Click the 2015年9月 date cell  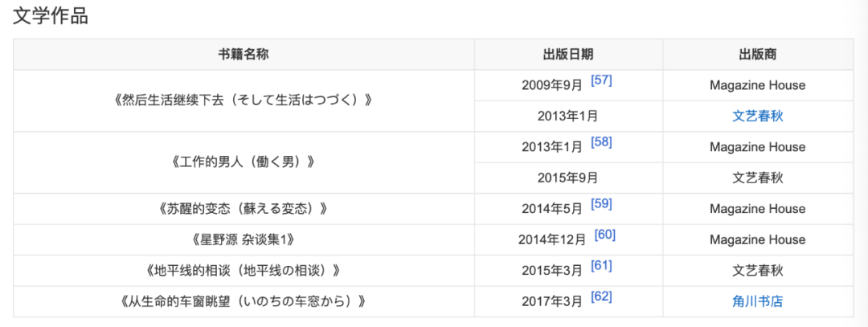pos(568,178)
